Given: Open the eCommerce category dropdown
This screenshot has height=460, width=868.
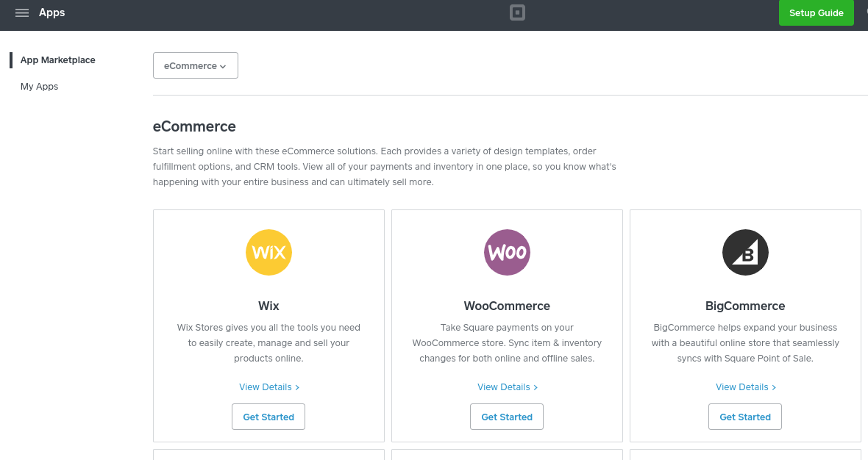Looking at the screenshot, I should 195,65.
